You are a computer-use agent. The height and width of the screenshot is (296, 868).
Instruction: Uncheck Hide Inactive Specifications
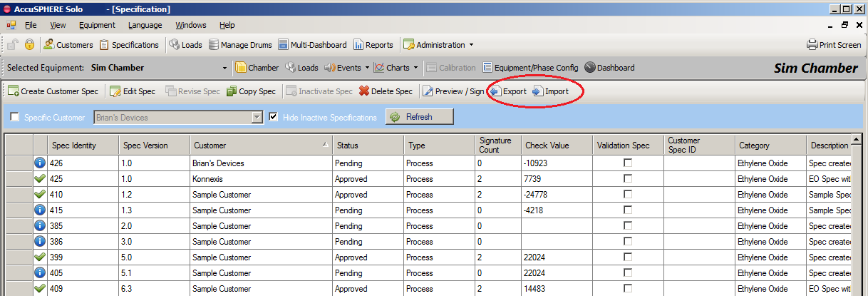tap(274, 118)
